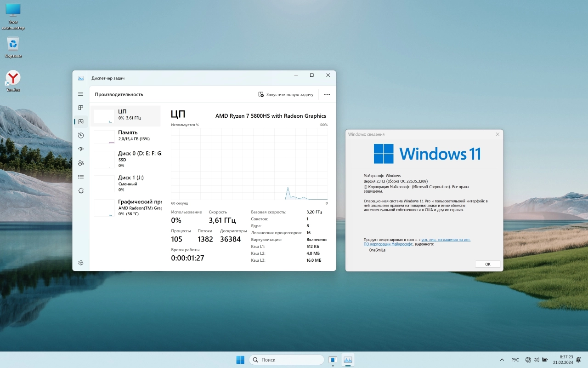The image size is (588, 368).
Task: Open the battery tray icon
Action: [x=545, y=360]
